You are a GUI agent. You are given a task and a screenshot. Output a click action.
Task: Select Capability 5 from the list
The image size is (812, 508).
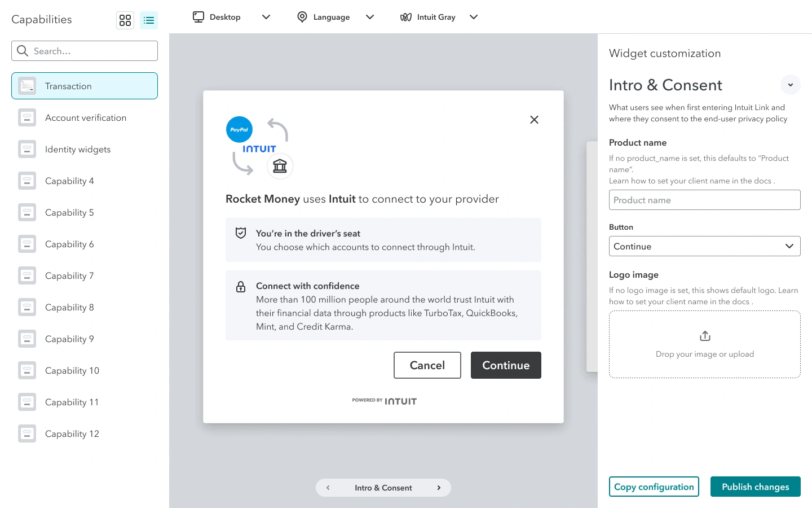pyautogui.click(x=85, y=212)
